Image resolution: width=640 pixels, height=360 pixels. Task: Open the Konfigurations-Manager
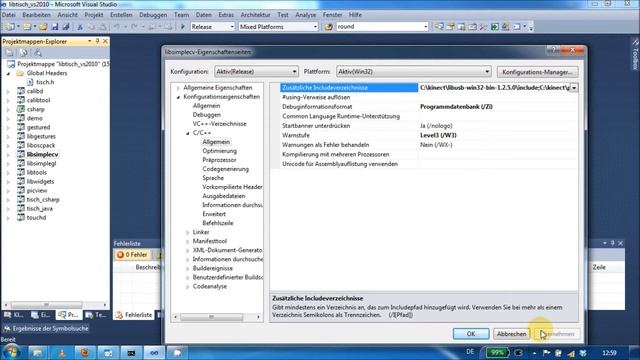tap(537, 72)
